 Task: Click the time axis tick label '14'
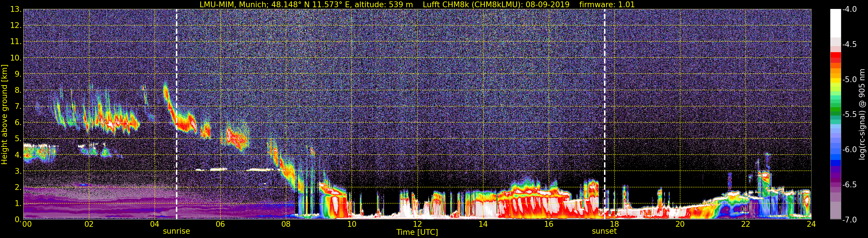click(x=483, y=224)
